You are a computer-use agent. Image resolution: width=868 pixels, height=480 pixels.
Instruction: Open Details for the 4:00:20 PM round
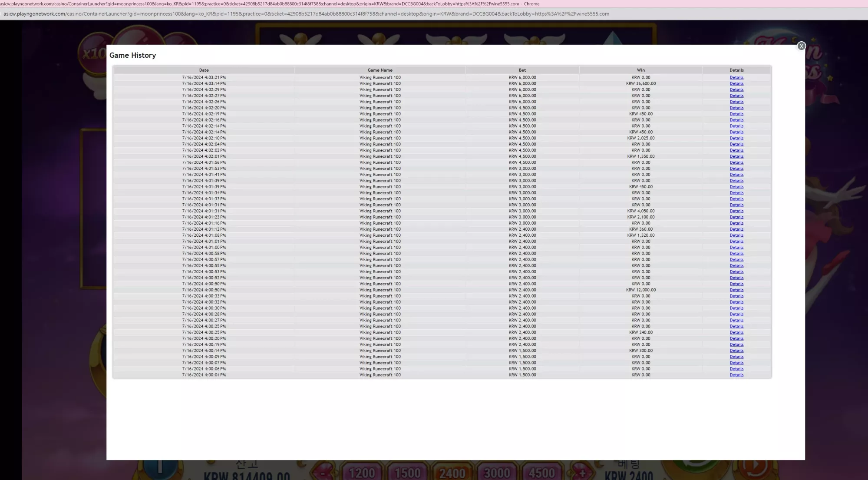[736, 339]
